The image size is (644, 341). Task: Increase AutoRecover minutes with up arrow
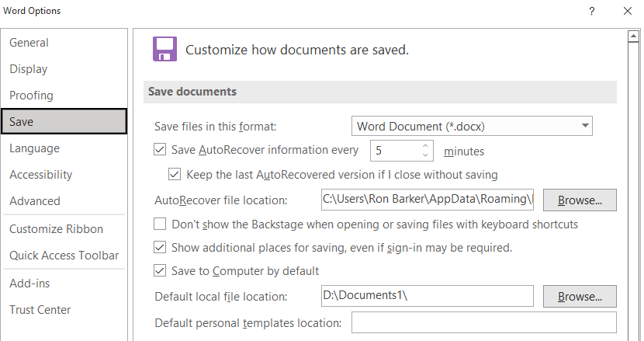pyautogui.click(x=426, y=145)
